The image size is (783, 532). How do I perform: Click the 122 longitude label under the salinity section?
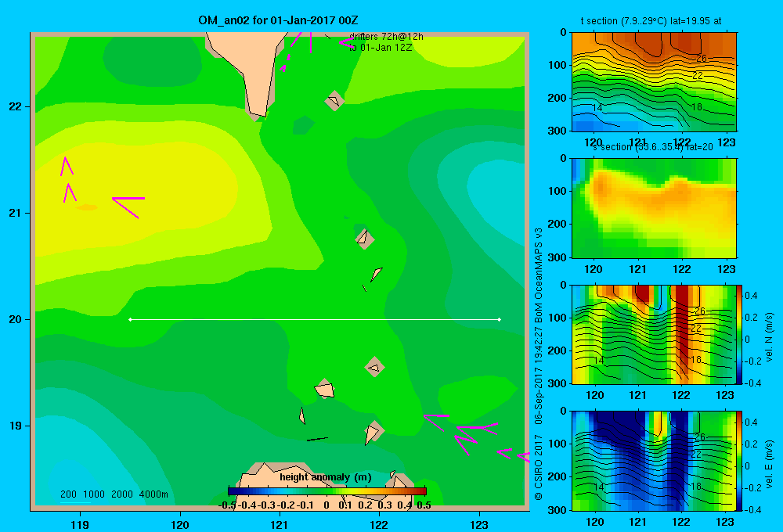click(x=682, y=269)
